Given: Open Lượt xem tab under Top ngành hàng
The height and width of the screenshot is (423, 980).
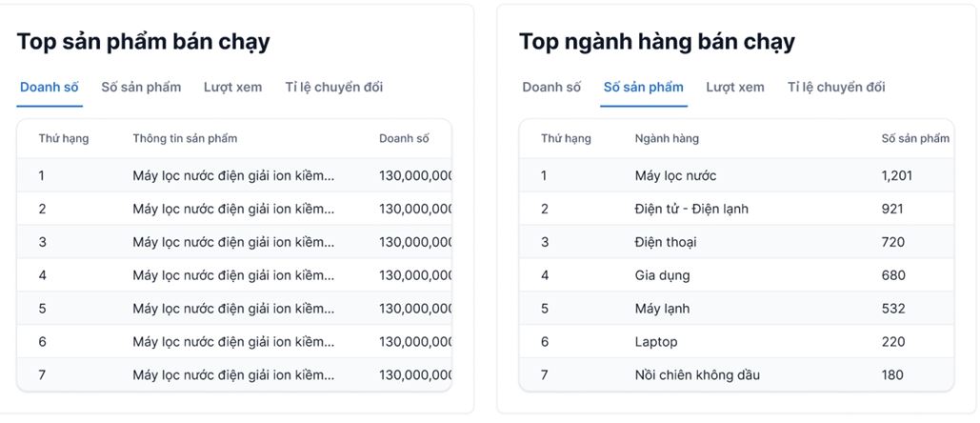Looking at the screenshot, I should click(734, 88).
